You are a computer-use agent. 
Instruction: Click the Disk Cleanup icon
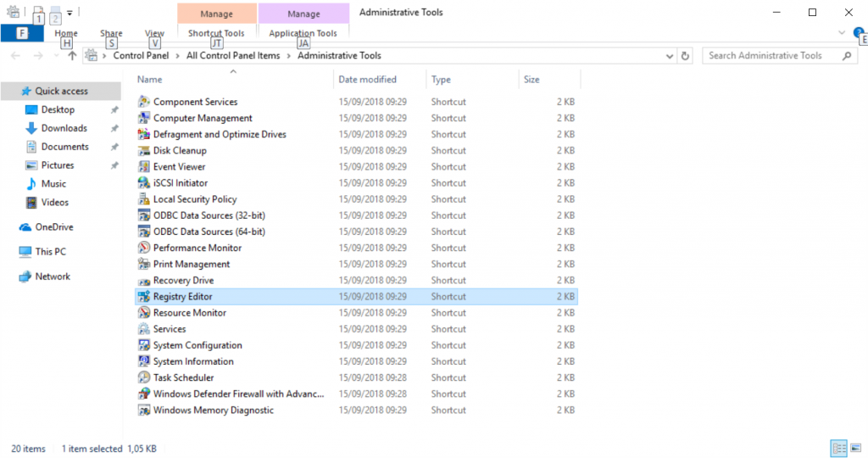144,150
